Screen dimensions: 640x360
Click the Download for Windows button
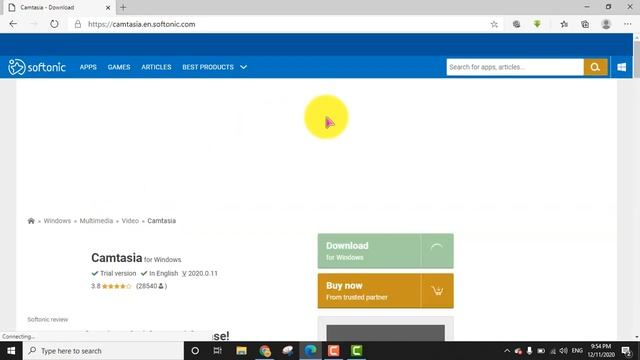click(385, 251)
